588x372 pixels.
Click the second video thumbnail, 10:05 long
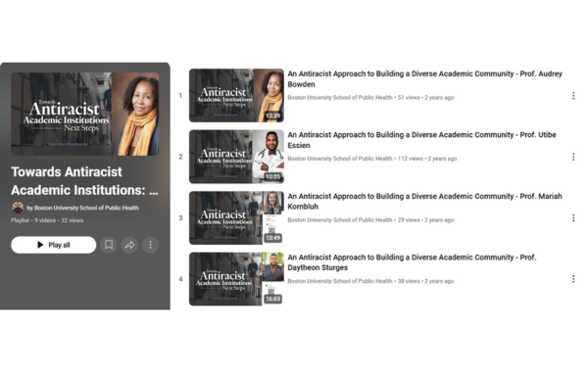point(236,157)
